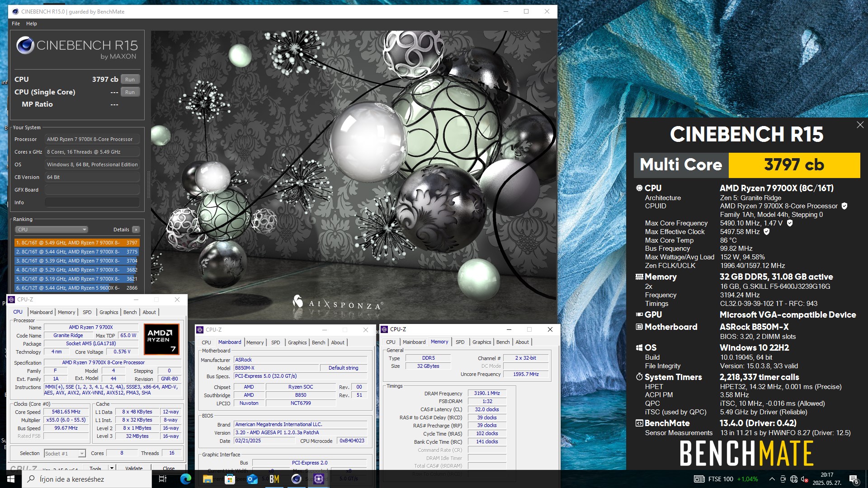
Task: Select ranking entry 4 at 5.29 GHz
Action: (77, 270)
